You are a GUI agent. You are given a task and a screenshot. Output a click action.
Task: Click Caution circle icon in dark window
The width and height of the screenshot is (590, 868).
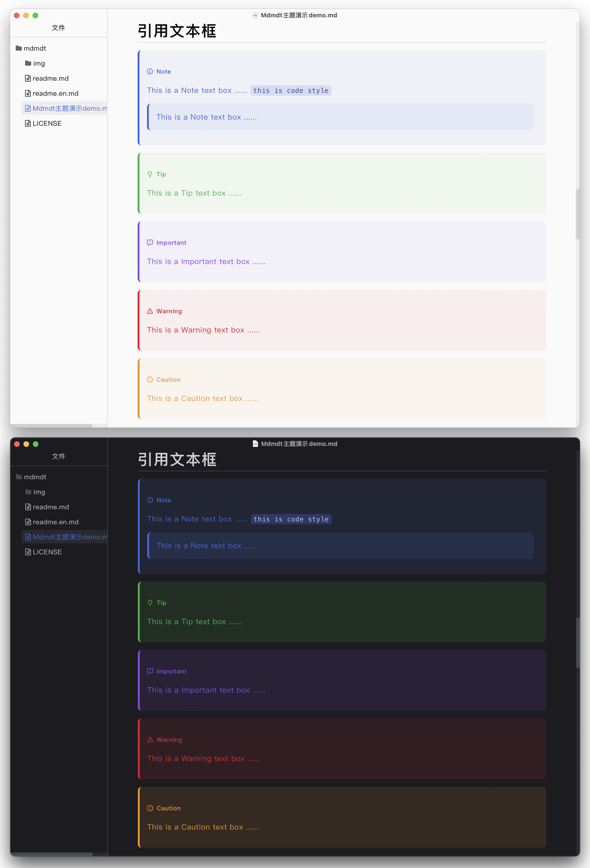(150, 808)
